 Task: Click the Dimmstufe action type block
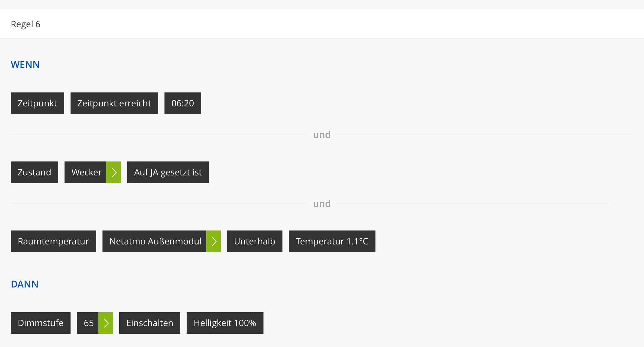tap(40, 323)
